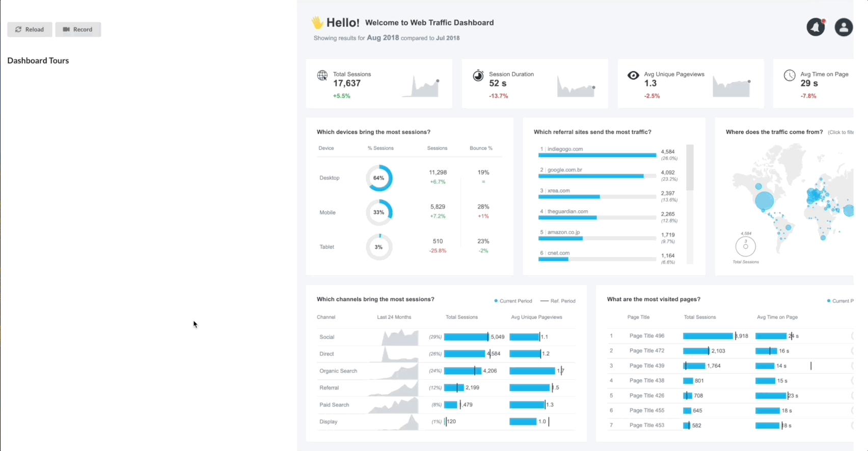
Task: Select the Social channel row
Action: pos(327,337)
